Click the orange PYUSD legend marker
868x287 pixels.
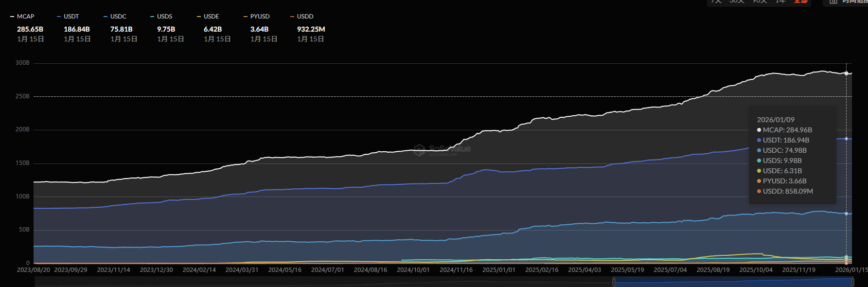click(x=246, y=17)
